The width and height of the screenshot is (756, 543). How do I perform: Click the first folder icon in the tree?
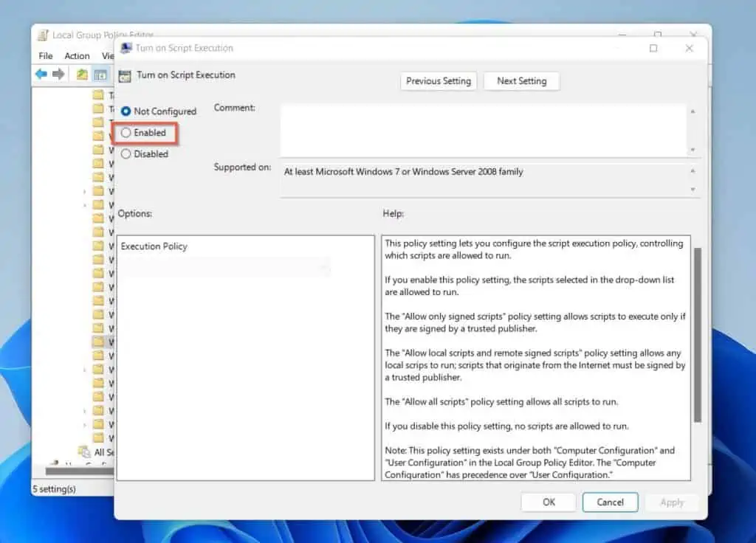click(98, 94)
